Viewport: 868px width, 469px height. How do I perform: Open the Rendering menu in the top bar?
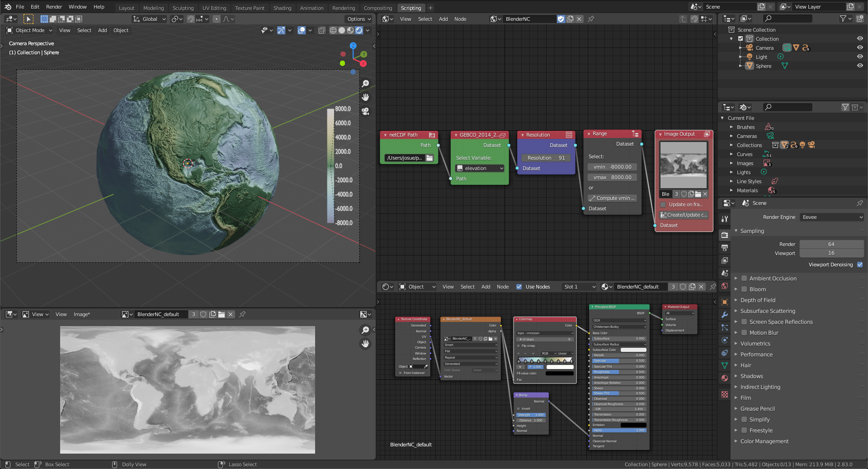click(344, 8)
